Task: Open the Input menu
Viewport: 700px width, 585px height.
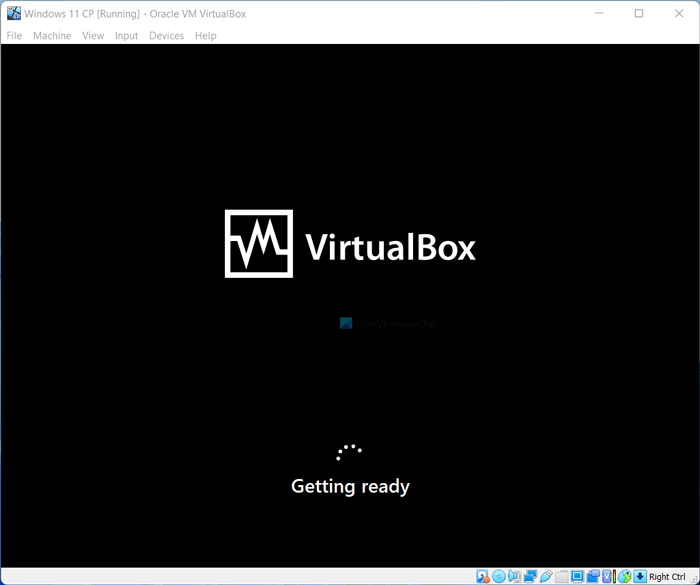Action: 126,36
